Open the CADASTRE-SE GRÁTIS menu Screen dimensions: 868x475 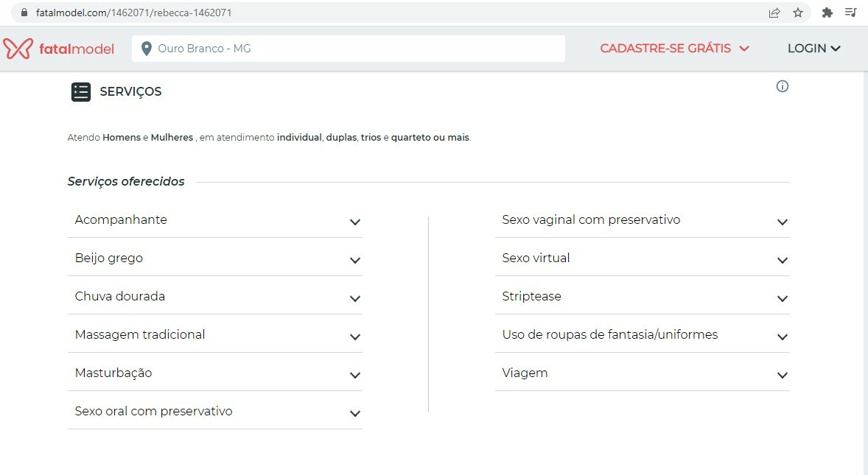click(x=674, y=49)
